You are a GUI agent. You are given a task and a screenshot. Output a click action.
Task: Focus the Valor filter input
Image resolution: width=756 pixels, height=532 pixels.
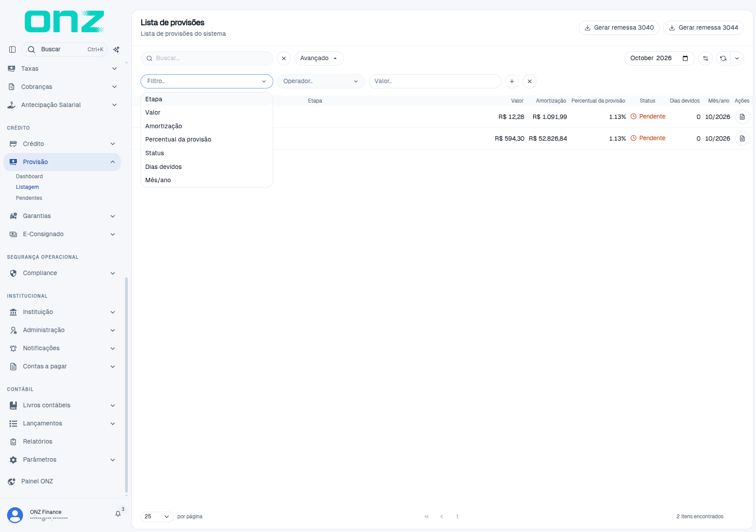point(435,81)
